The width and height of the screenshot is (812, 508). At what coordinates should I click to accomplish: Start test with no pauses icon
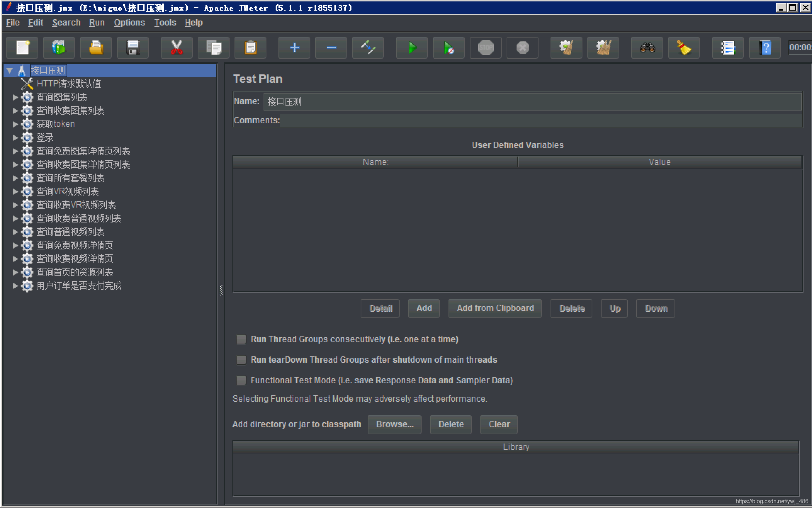[449, 47]
